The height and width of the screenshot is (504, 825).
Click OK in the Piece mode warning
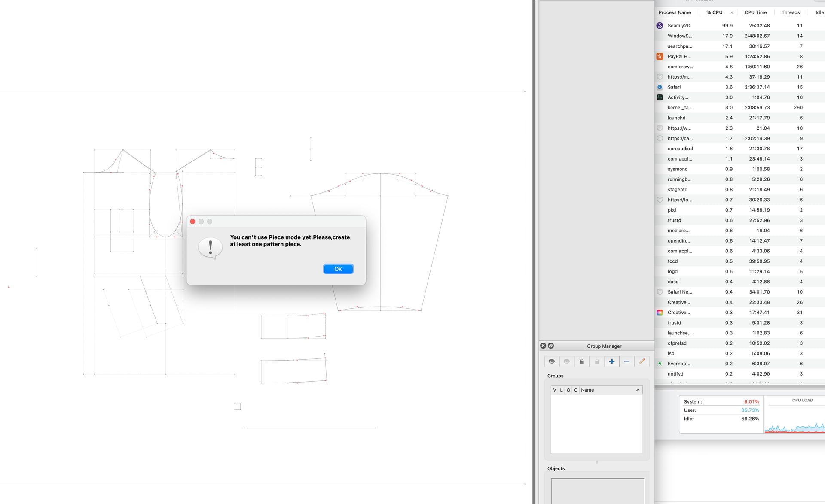click(338, 269)
